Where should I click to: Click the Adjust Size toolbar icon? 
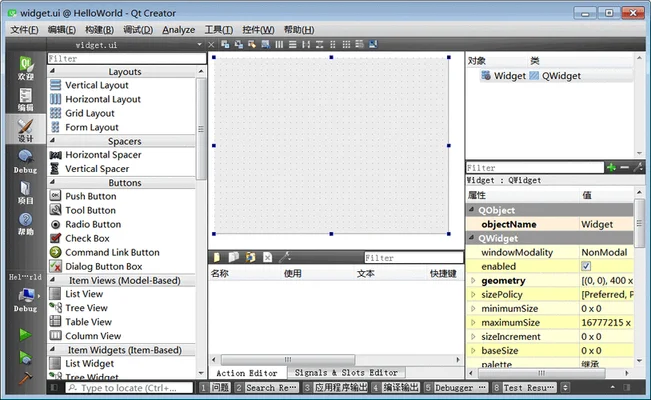tap(373, 44)
